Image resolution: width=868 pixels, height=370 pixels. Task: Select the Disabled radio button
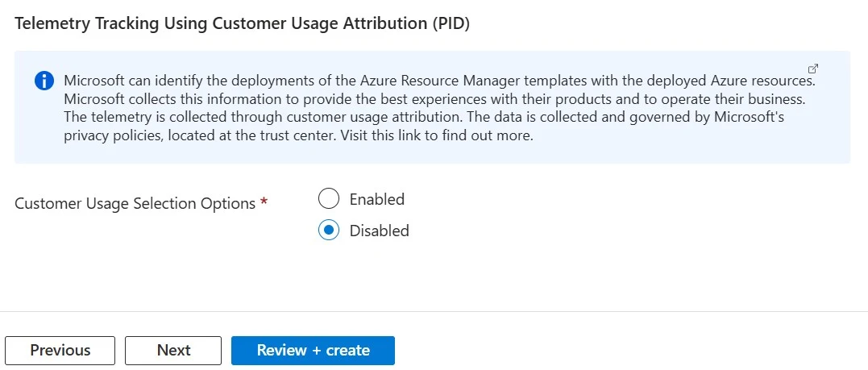point(329,231)
